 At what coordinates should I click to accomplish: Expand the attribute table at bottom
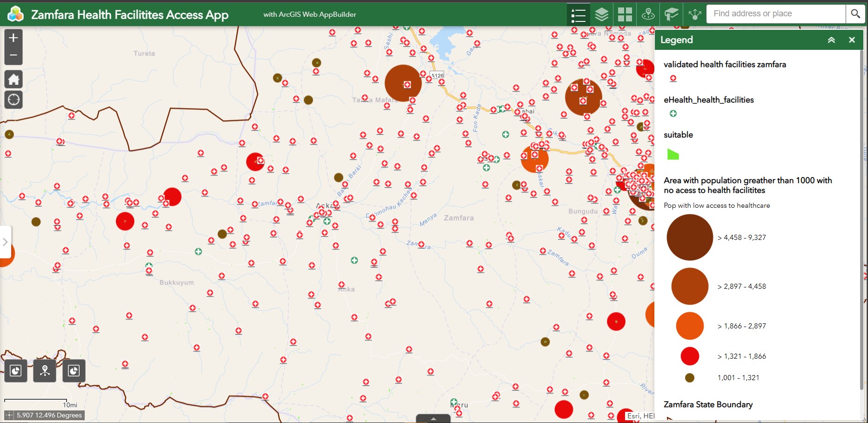(x=433, y=419)
